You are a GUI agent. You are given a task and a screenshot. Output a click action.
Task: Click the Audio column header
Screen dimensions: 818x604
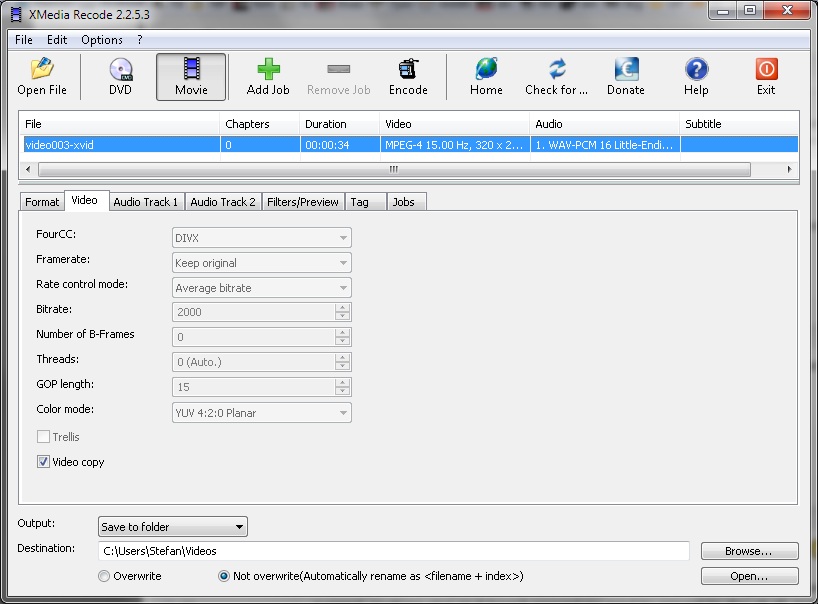[605, 124]
